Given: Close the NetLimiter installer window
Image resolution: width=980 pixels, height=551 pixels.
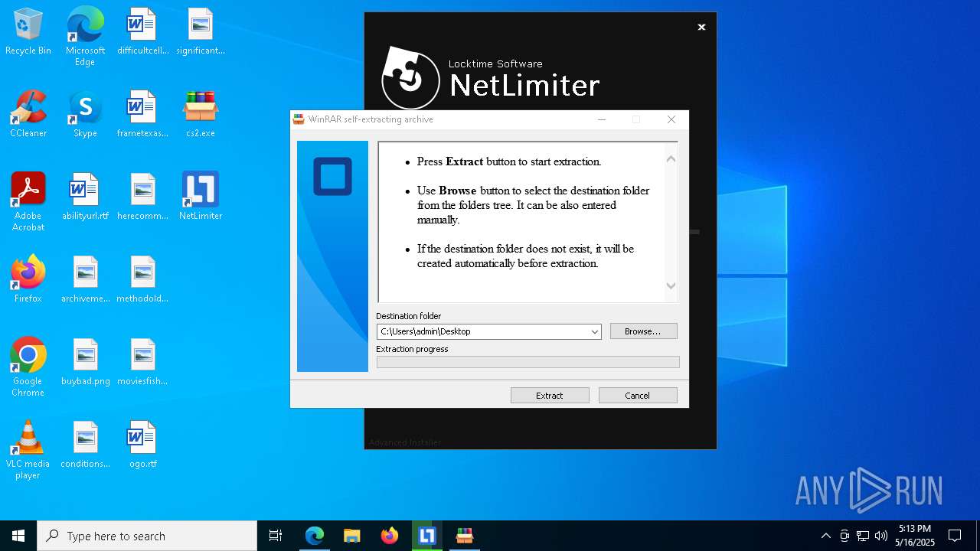Looking at the screenshot, I should click(x=701, y=27).
